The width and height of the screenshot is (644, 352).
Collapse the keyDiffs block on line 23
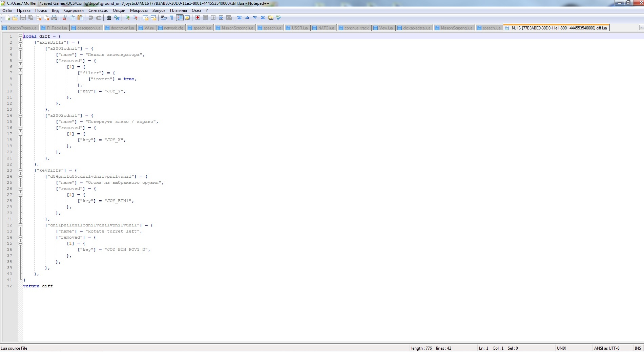tap(20, 170)
